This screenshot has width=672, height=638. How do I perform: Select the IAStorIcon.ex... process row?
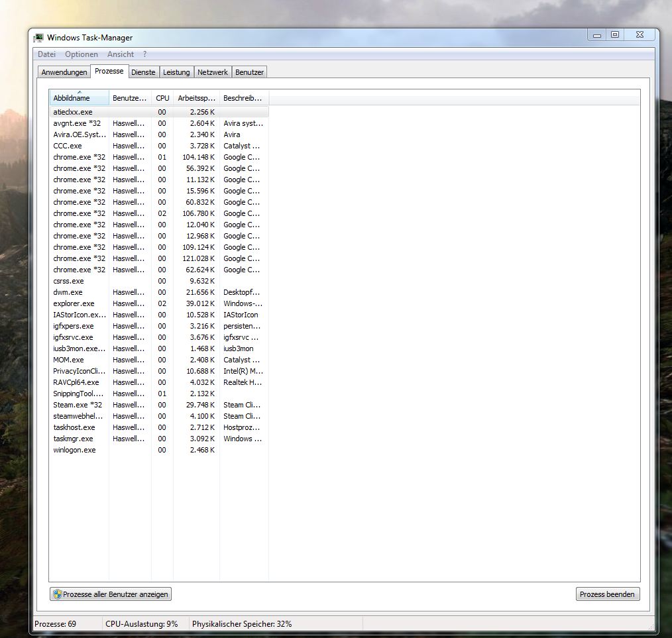coord(159,315)
